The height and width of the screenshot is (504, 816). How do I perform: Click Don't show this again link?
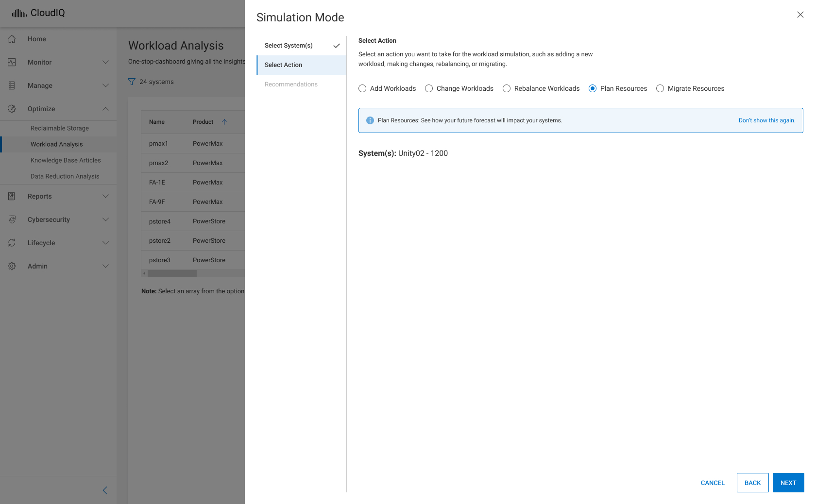[x=767, y=120]
